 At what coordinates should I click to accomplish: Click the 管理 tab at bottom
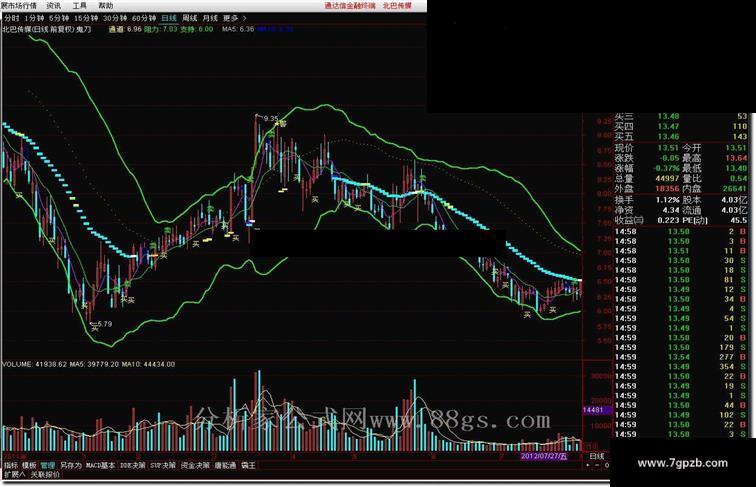(48, 465)
